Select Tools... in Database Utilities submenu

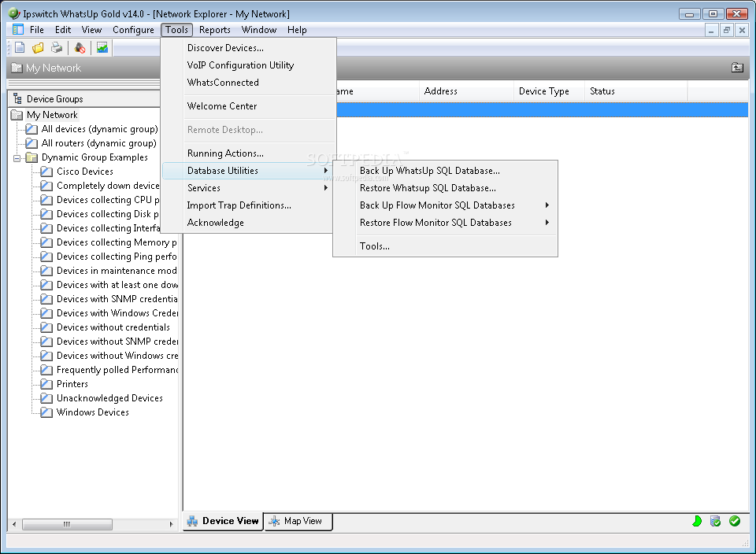point(445,246)
